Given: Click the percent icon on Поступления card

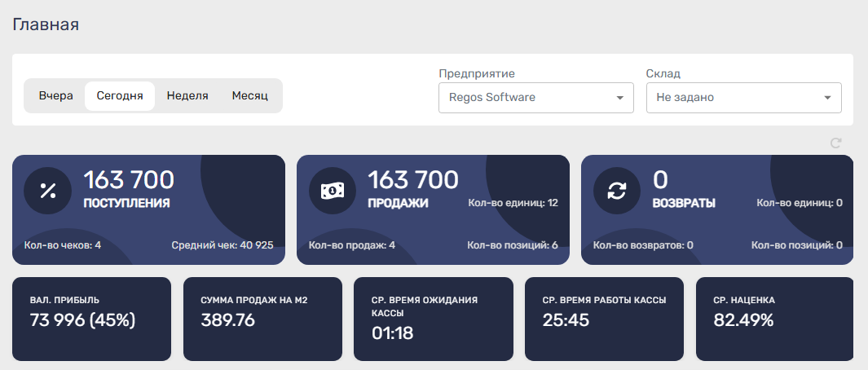Looking at the screenshot, I should pos(48,191).
